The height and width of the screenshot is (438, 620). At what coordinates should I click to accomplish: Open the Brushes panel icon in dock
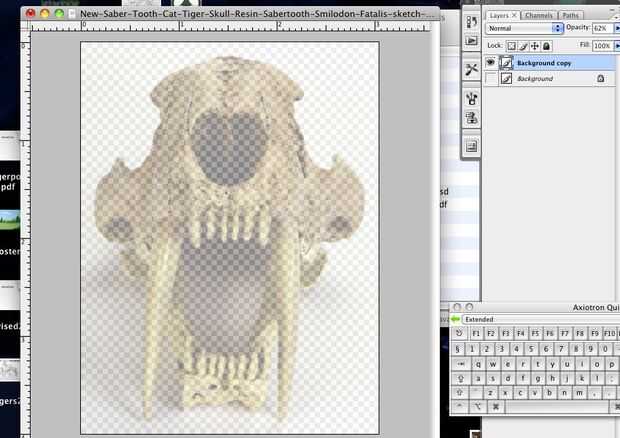click(x=471, y=98)
